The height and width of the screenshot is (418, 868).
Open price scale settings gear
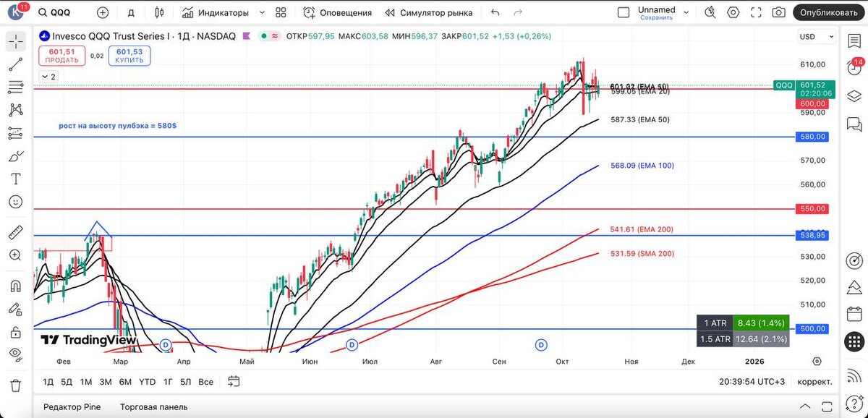point(817,361)
